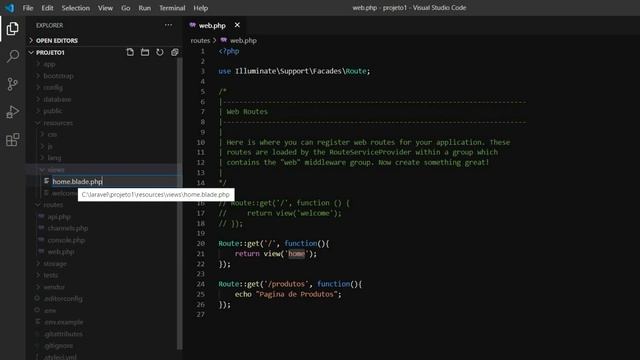The image size is (640, 360).
Task: Expand the js folder under resources
Action: click(x=50, y=146)
